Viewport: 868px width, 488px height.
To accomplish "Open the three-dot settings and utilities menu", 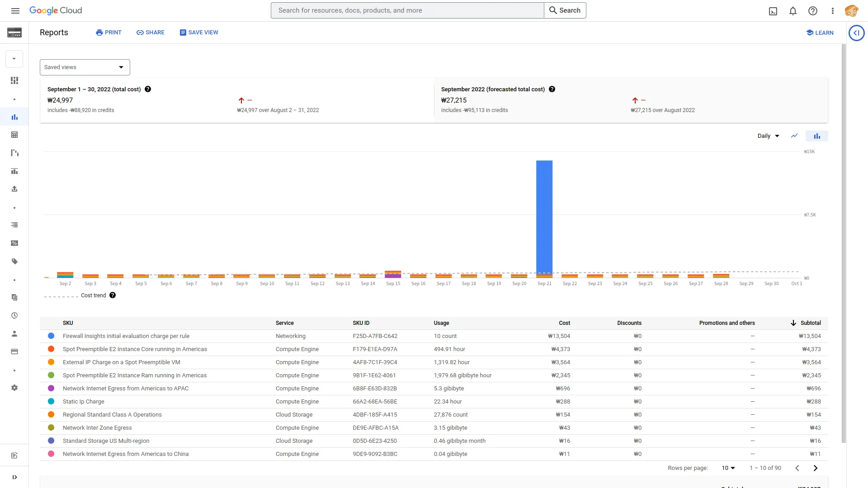I will pos(833,11).
